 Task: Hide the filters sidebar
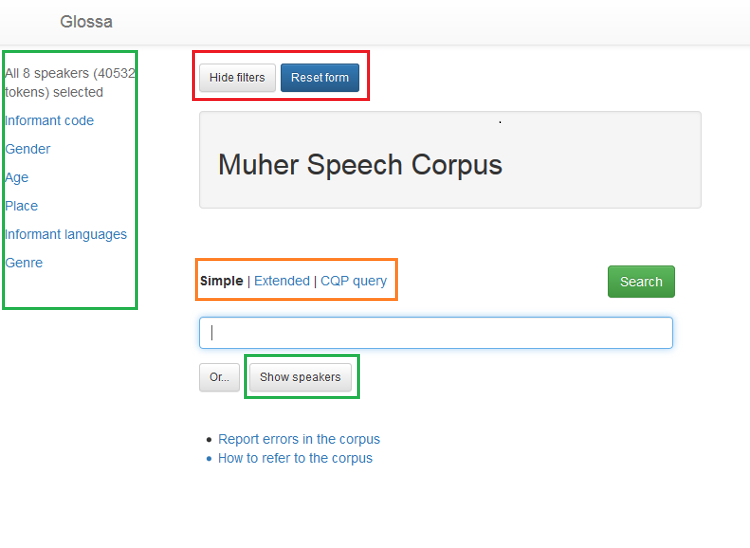point(237,78)
